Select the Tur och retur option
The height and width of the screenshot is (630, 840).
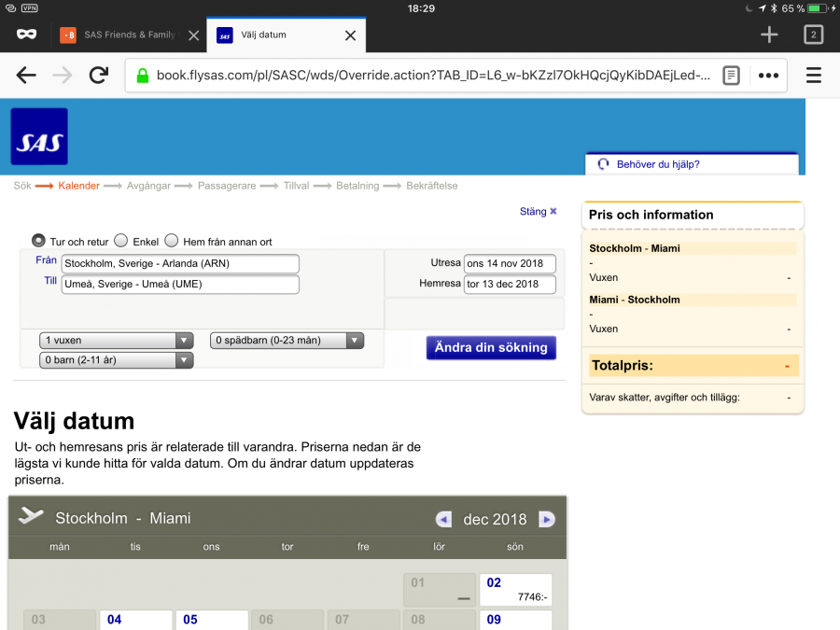tap(38, 241)
